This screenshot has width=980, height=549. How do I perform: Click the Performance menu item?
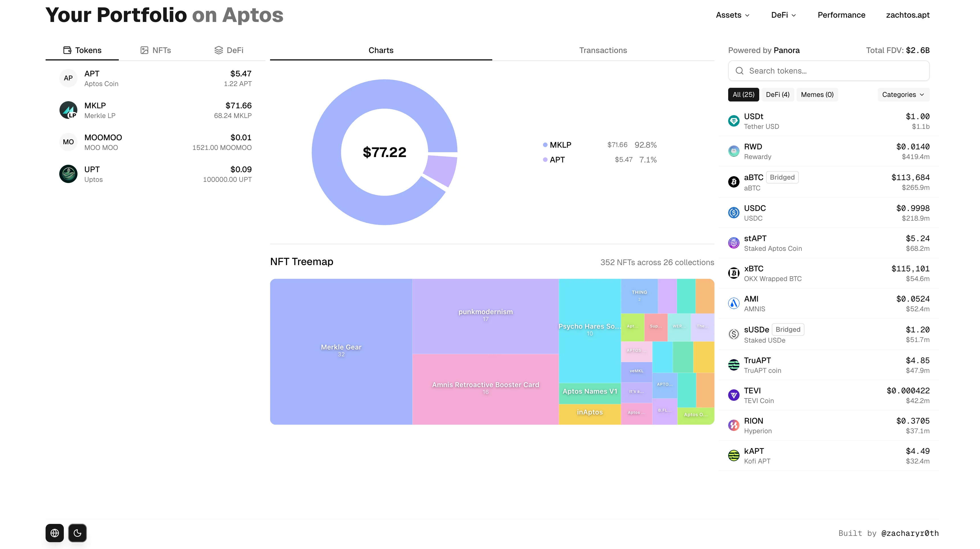click(841, 15)
